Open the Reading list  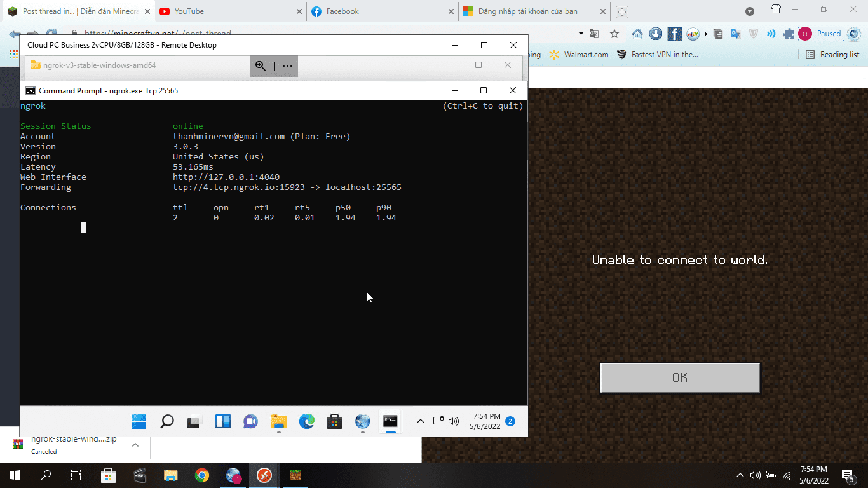pos(832,55)
